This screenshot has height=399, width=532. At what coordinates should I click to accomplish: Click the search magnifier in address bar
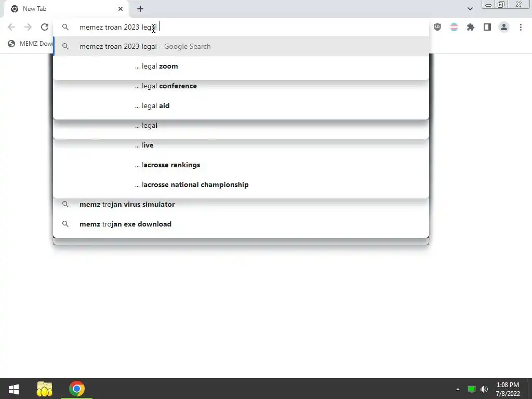click(65, 27)
